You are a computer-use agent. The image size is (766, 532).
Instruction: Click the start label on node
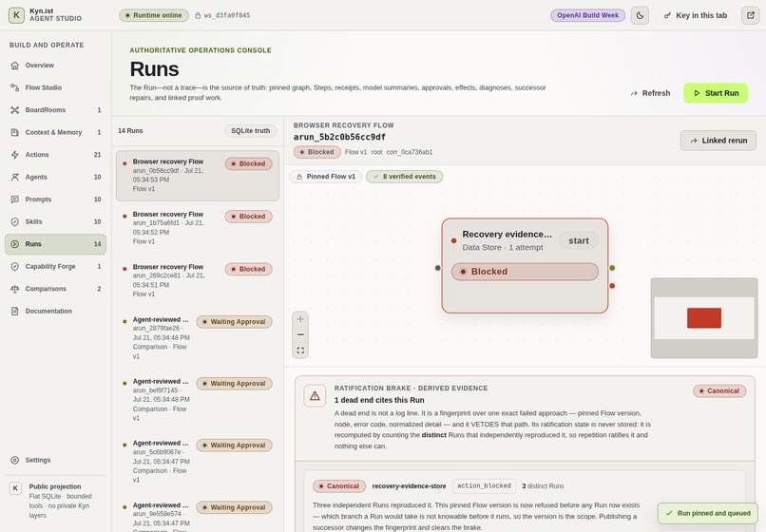coord(579,241)
